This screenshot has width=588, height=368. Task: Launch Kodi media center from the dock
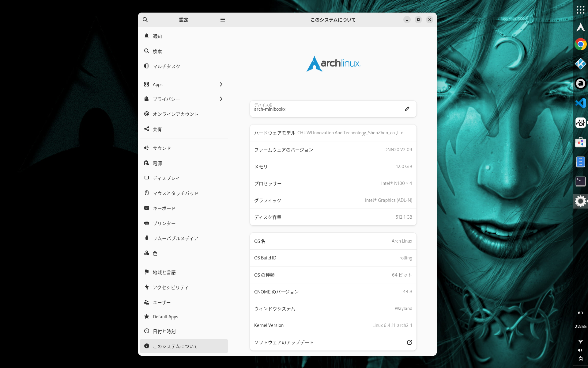coord(580,64)
